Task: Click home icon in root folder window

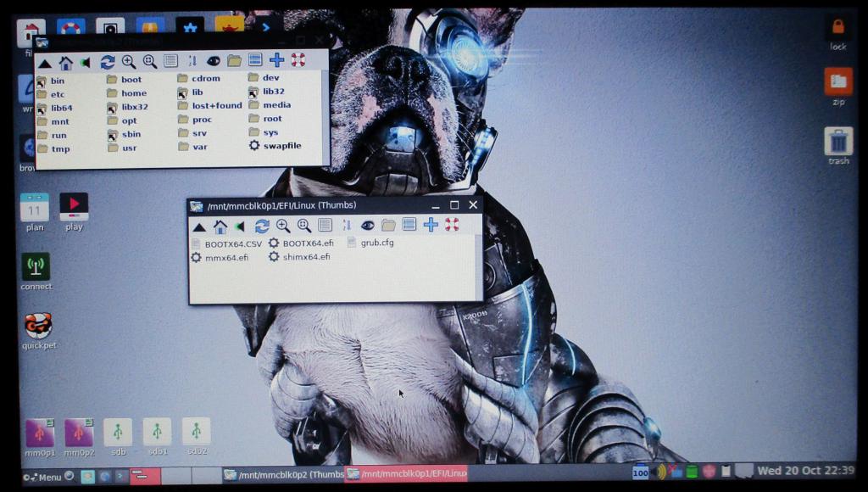Action: click(x=66, y=63)
